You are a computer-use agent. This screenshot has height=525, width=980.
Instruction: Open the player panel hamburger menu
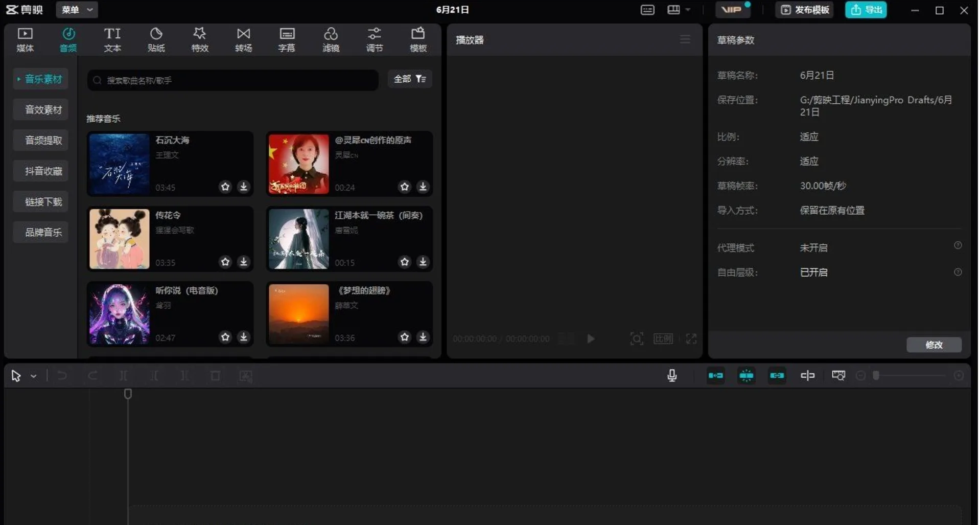685,39
